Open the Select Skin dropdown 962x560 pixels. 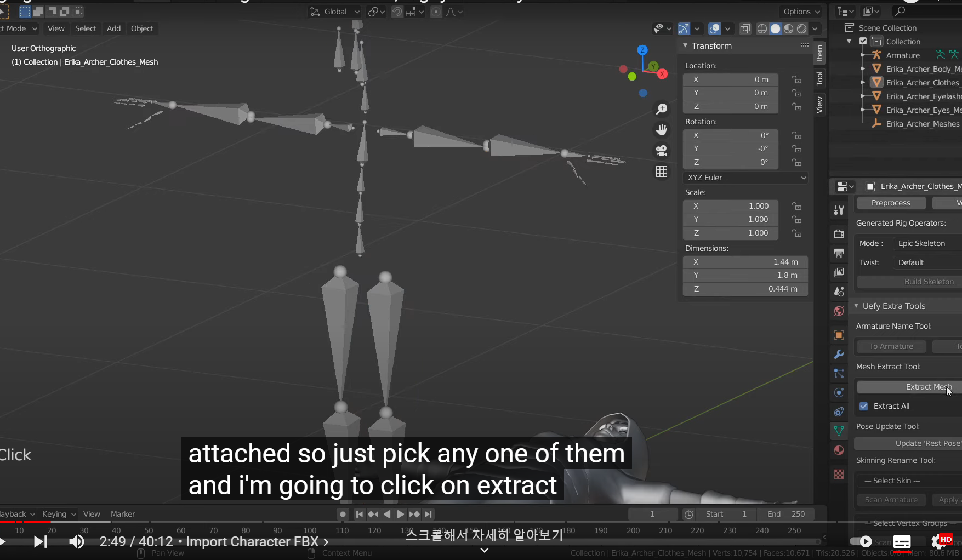click(x=909, y=481)
